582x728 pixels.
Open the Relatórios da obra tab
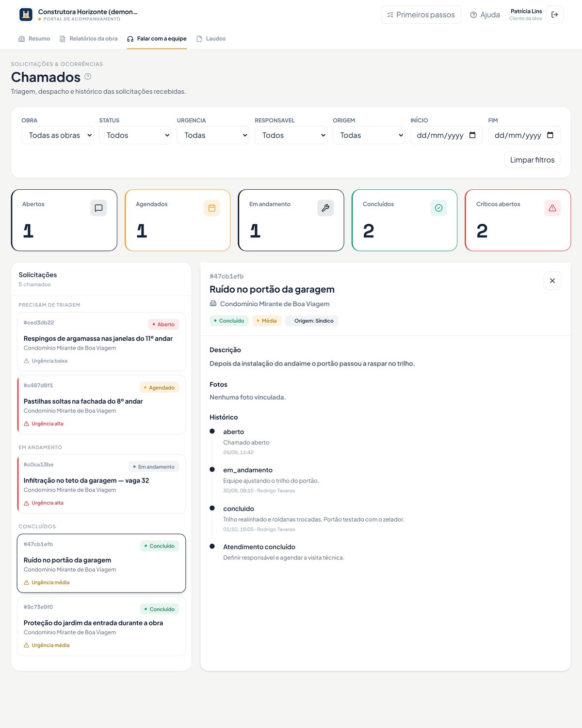(88, 39)
